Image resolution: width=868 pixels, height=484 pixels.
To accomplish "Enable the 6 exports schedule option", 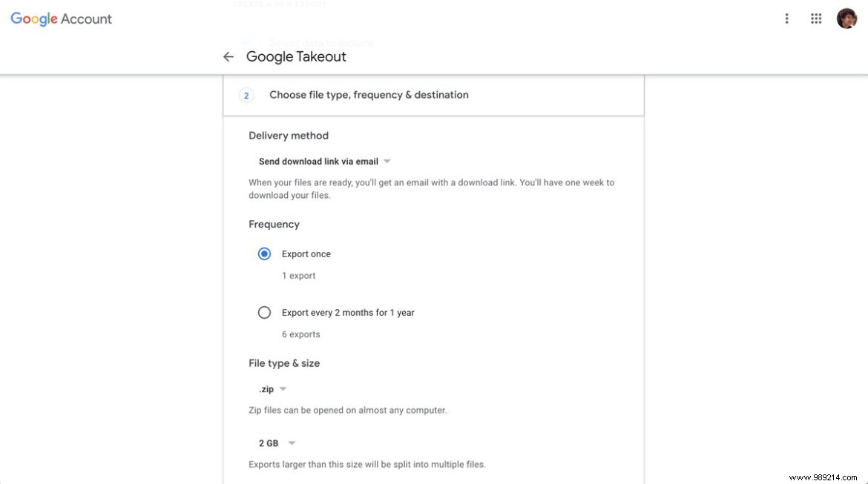I will pos(265,312).
